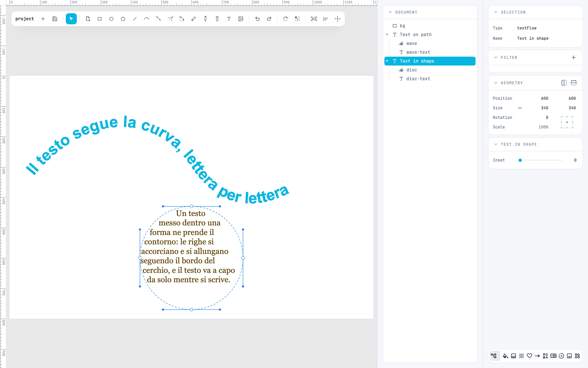The height and width of the screenshot is (368, 588).
Task: Open the fill paint bucket panel tab
Action: (505, 356)
